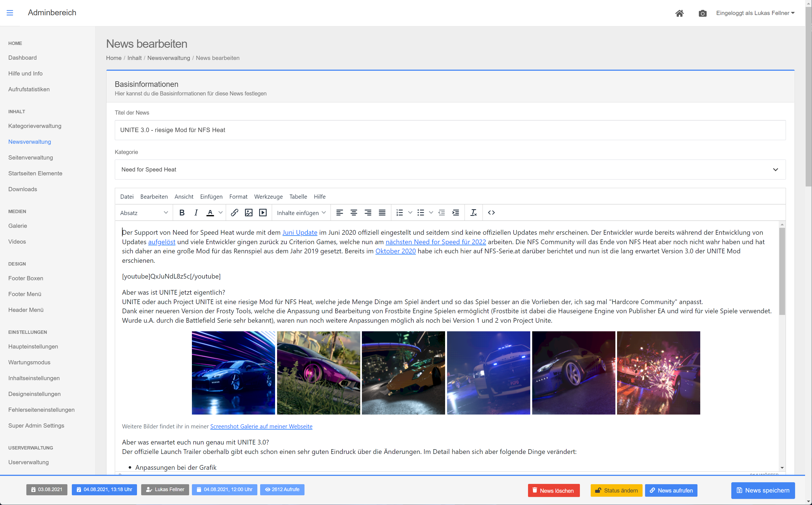This screenshot has height=505, width=812.
Task: Open the Bearbeiten editor menu
Action: pos(154,196)
